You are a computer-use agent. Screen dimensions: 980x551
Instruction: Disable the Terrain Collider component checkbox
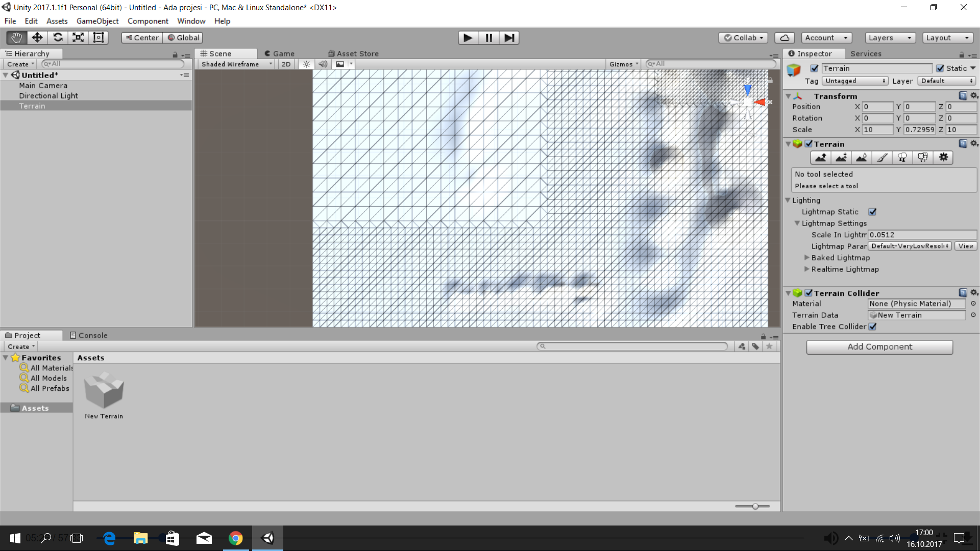[808, 293]
